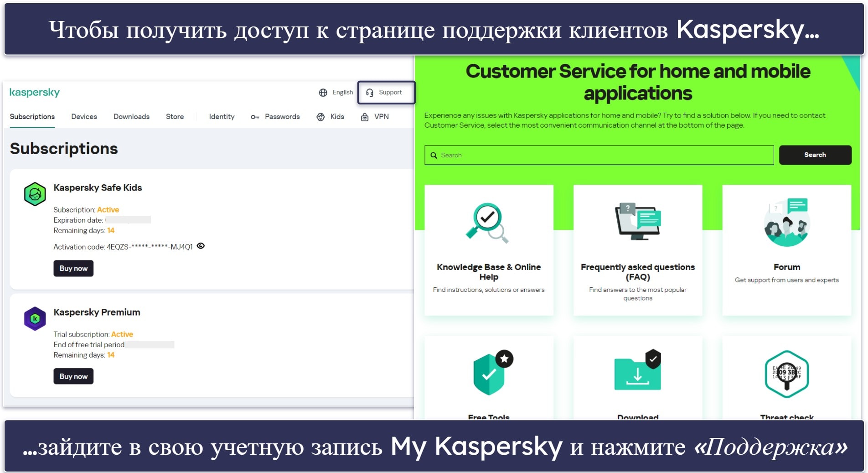
Task: Reveal activation code with eye icon
Action: point(201,246)
